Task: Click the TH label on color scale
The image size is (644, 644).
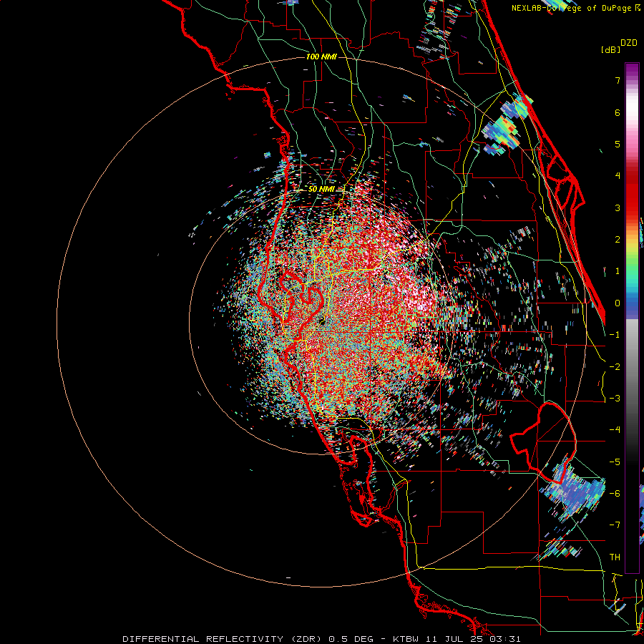Action: coord(615,557)
